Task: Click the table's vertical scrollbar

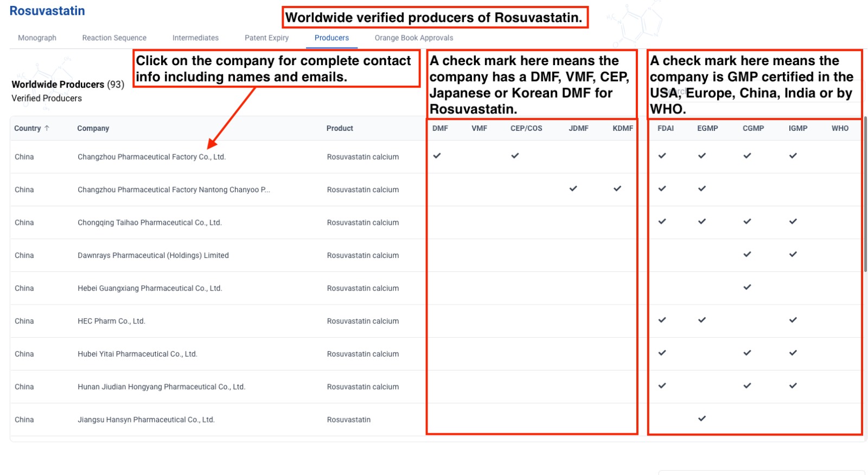Action: coord(865,194)
